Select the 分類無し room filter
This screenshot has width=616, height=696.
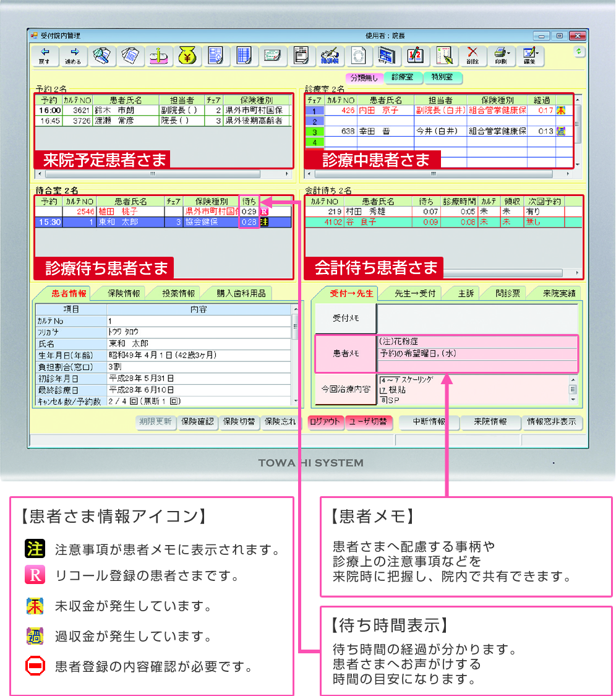point(364,78)
